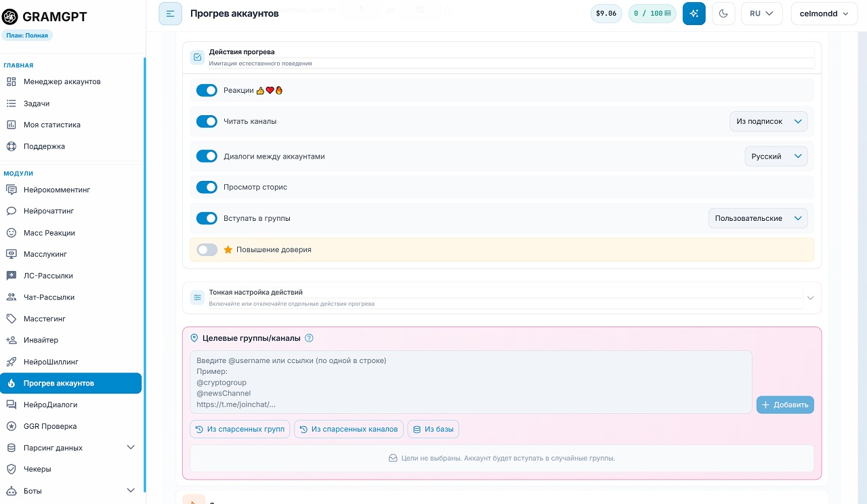Viewport: 867px width, 504px height.
Task: Click the Добавить button
Action: (785, 404)
